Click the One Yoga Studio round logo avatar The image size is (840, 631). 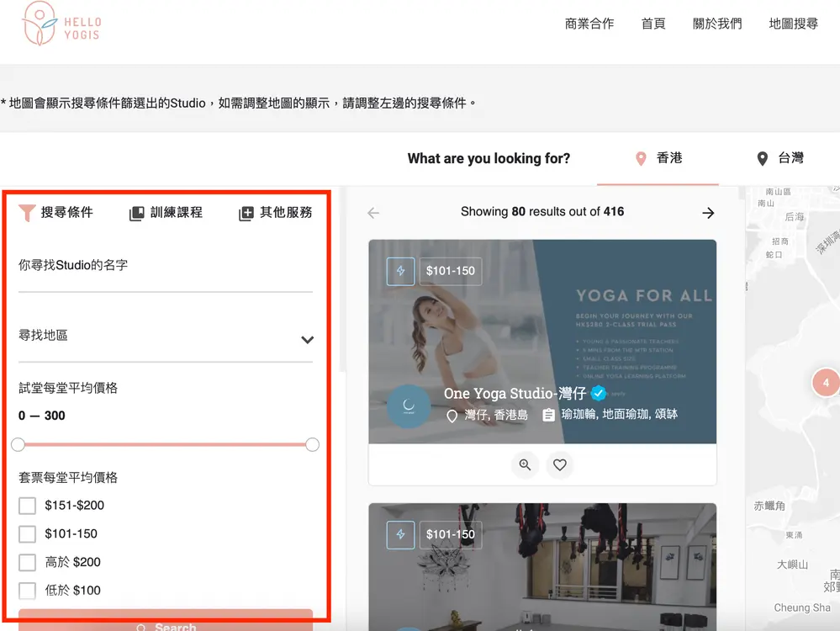[x=408, y=406]
